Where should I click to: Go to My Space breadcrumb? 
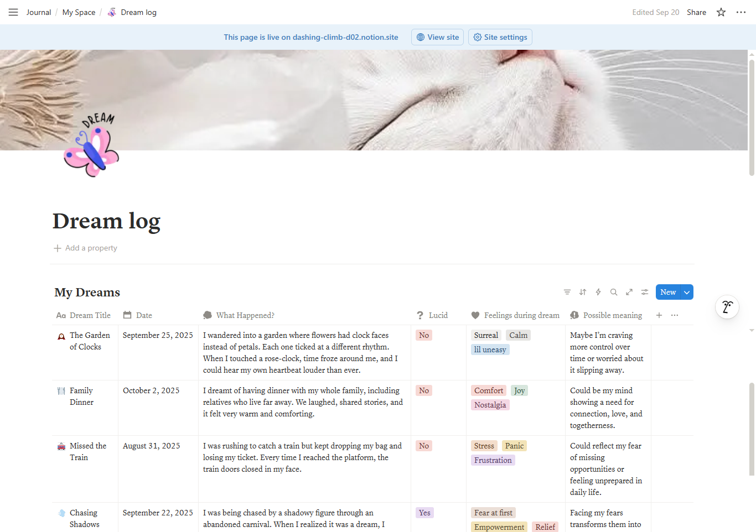coord(79,12)
